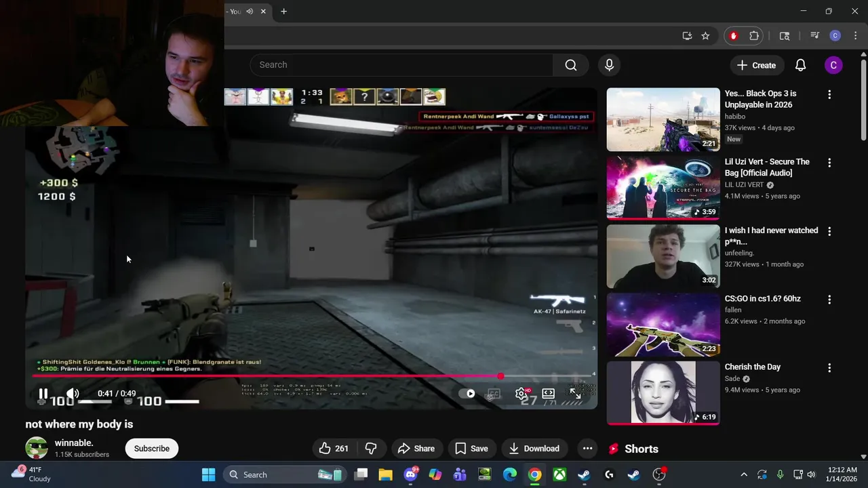Screen dimensions: 868x488
Task: Open Xbox app from taskbar
Action: coord(559,474)
